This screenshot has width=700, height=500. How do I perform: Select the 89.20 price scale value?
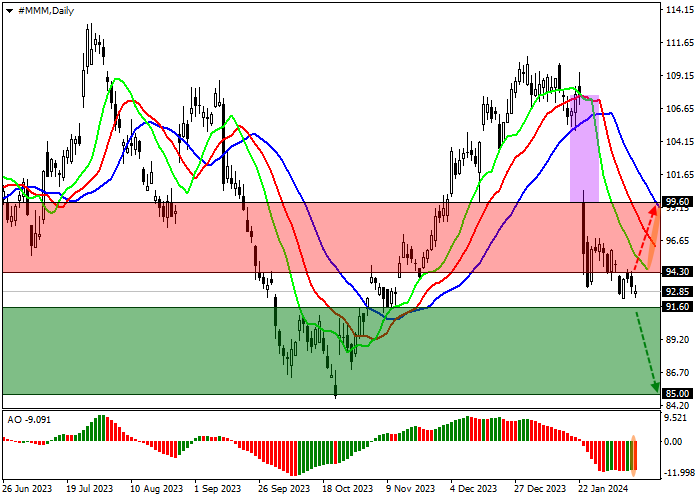(x=680, y=340)
